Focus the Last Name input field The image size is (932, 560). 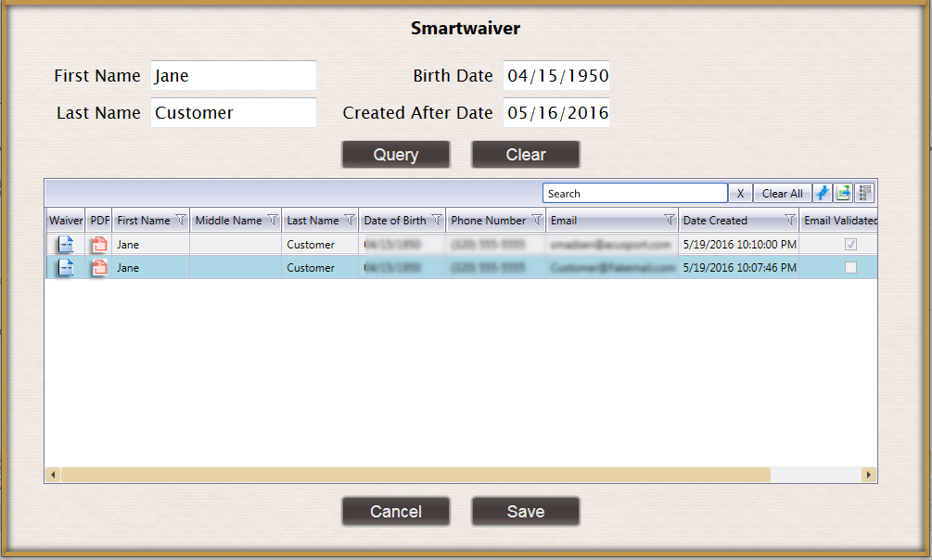coord(234,112)
